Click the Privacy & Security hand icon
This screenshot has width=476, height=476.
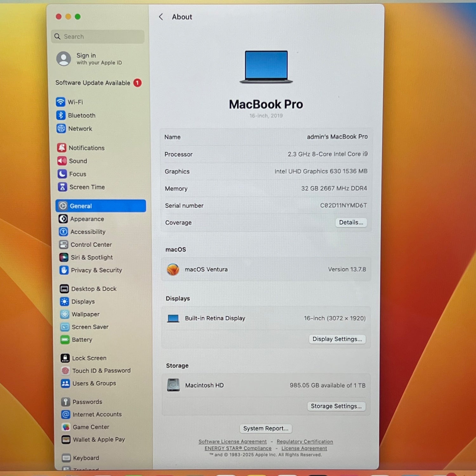[x=64, y=270]
